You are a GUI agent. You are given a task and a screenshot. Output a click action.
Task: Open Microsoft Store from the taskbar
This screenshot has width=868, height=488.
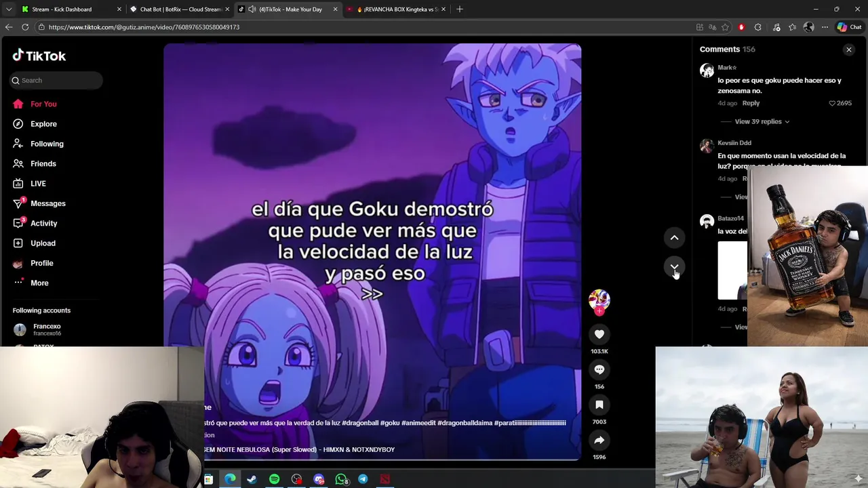[208, 479]
